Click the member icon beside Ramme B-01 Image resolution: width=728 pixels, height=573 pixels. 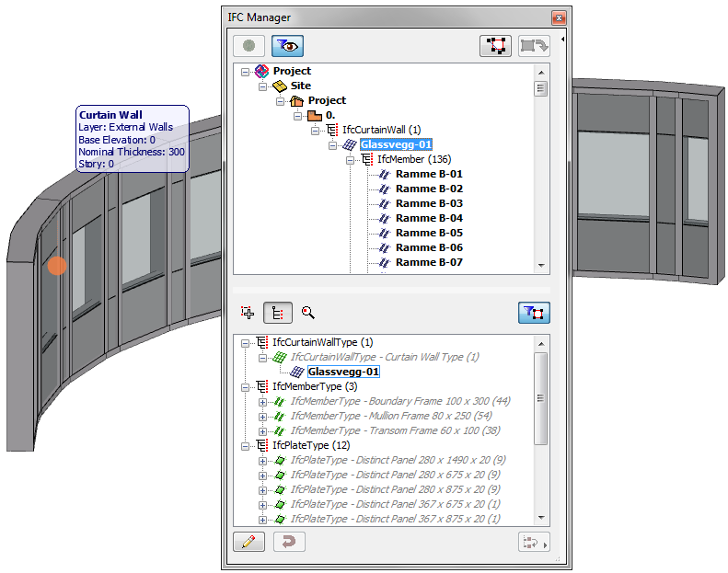[385, 175]
